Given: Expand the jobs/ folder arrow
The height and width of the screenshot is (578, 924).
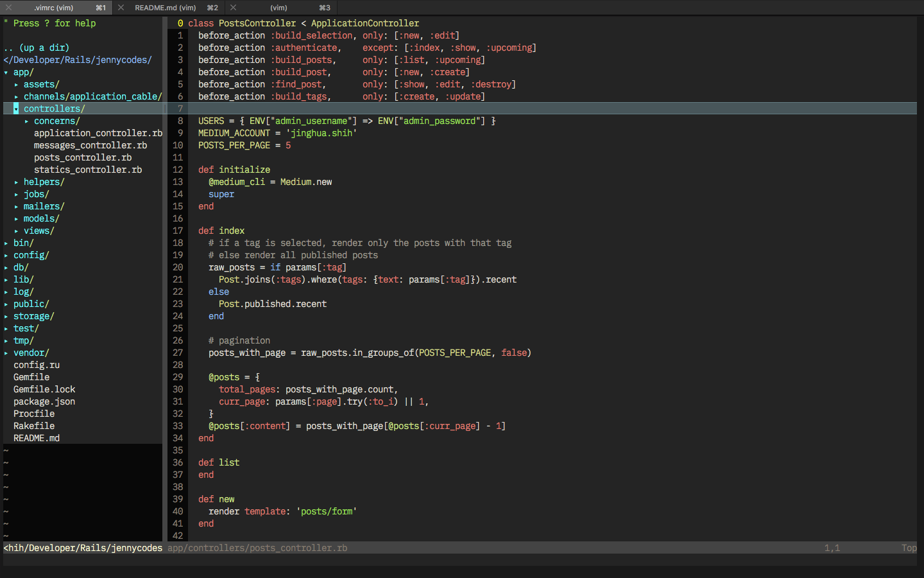Looking at the screenshot, I should pyautogui.click(x=16, y=195).
